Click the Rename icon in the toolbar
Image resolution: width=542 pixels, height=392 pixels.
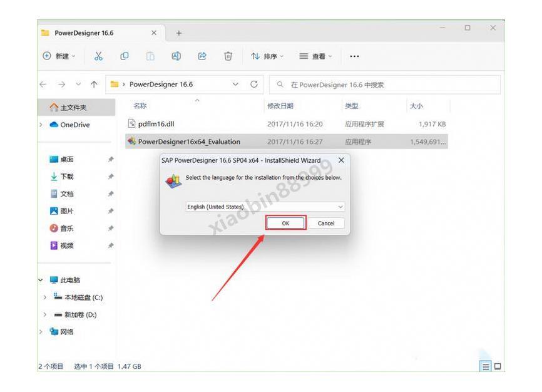(176, 56)
